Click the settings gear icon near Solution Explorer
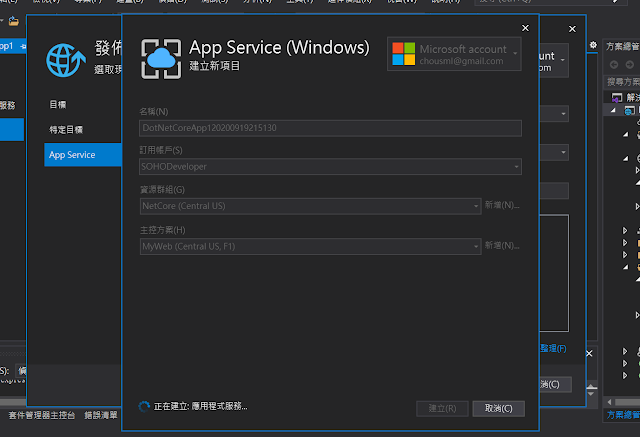Screen dimensions: 640x437 point(593,45)
